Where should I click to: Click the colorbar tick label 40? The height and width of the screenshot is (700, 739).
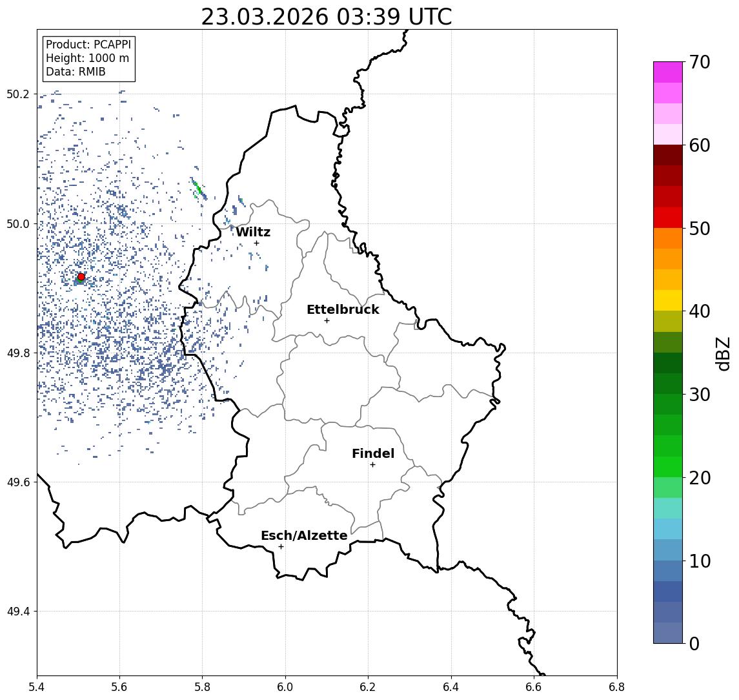click(700, 311)
